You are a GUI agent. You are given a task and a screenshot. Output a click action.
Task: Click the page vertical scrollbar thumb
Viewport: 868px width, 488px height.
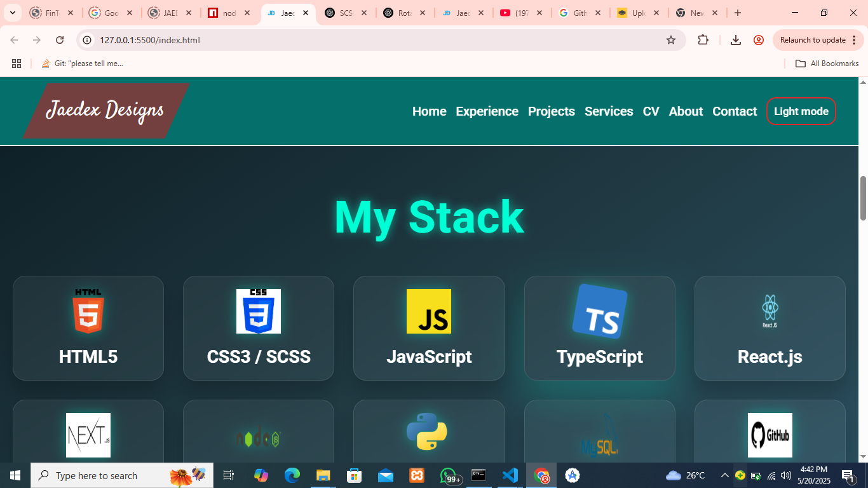coord(863,198)
